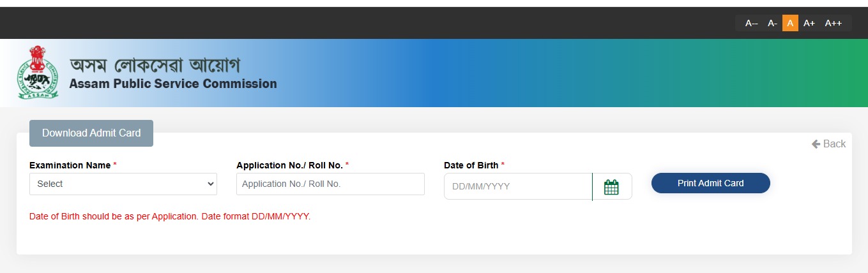Click the Assam Public Service Commission title

pyautogui.click(x=173, y=84)
